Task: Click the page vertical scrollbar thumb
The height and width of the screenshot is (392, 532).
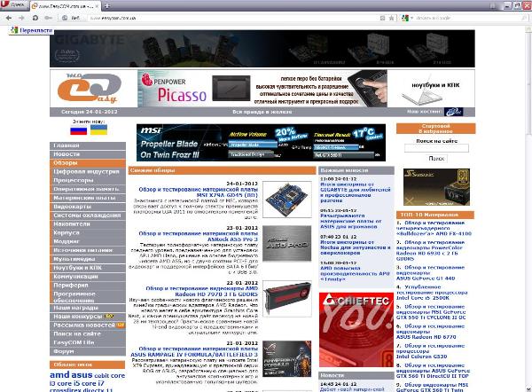Action: tap(528, 86)
